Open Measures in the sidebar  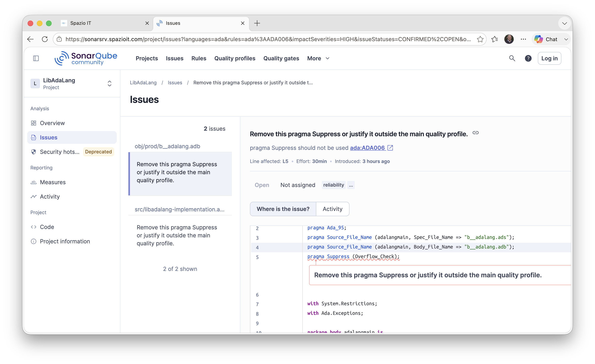tap(72, 182)
